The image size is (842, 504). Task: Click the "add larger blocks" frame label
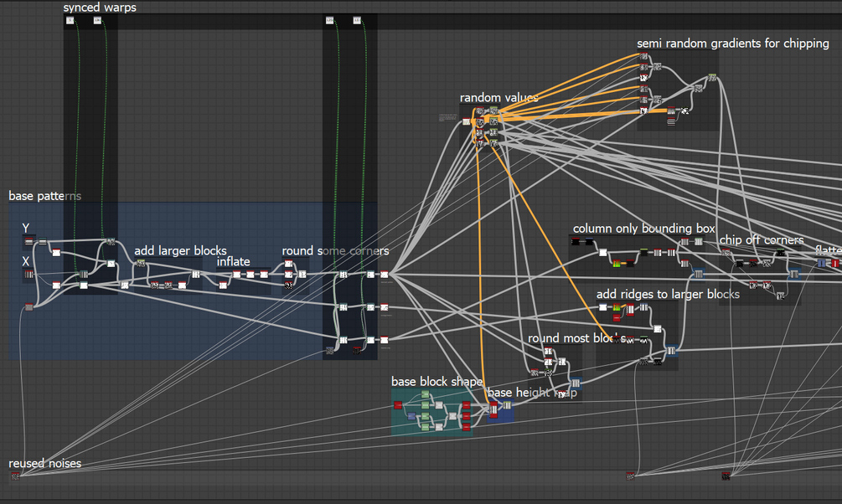click(180, 250)
